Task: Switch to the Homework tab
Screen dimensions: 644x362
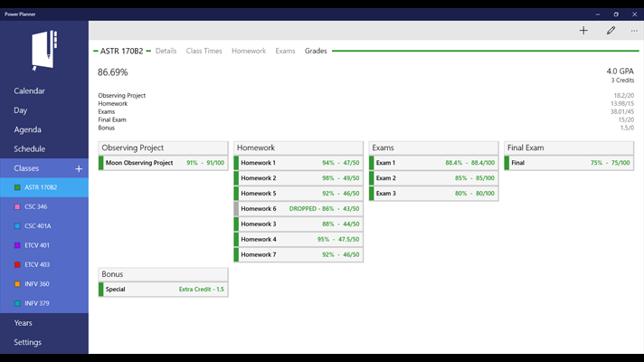Action: 249,52
